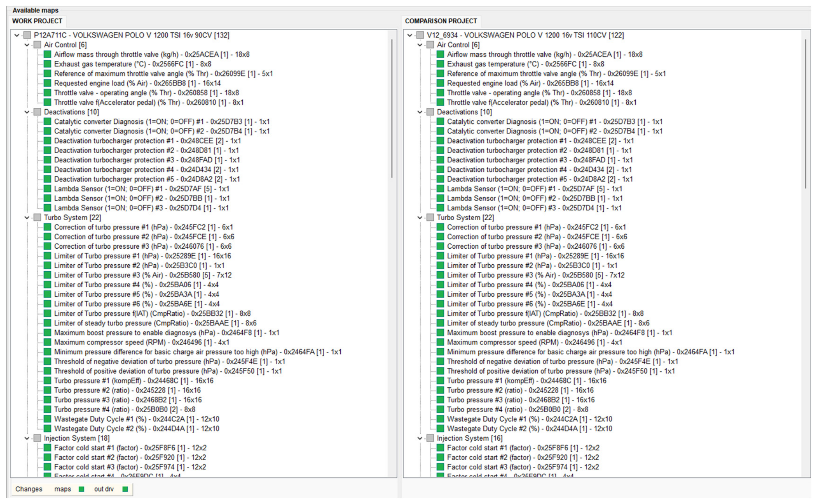Click the green out drv legend swatch
The height and width of the screenshot is (504, 817).
point(125,489)
